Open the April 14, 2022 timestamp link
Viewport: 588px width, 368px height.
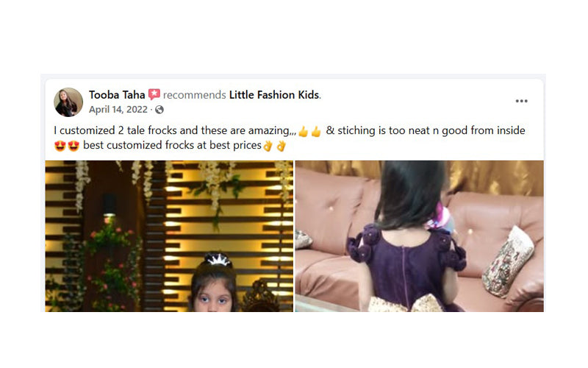[x=118, y=110]
